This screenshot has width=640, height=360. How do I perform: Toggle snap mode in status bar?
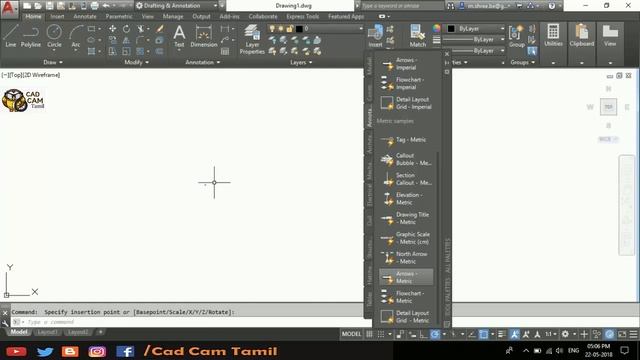click(381, 334)
